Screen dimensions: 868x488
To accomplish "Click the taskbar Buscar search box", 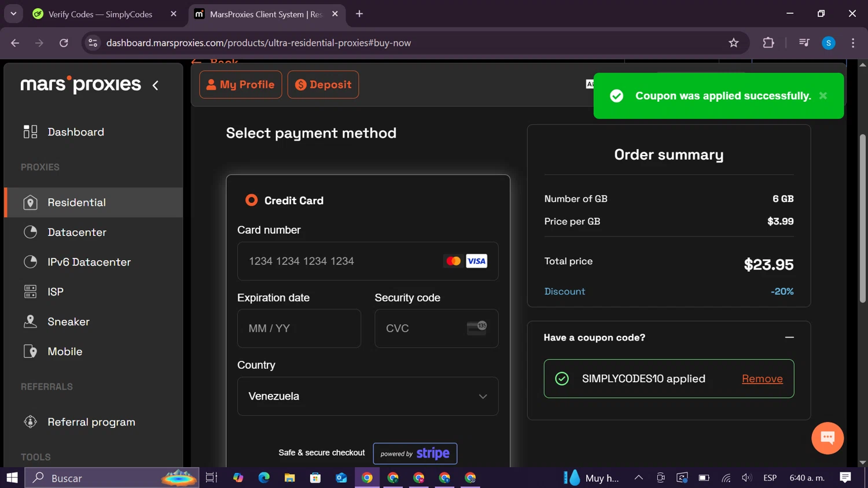I will 112,478.
